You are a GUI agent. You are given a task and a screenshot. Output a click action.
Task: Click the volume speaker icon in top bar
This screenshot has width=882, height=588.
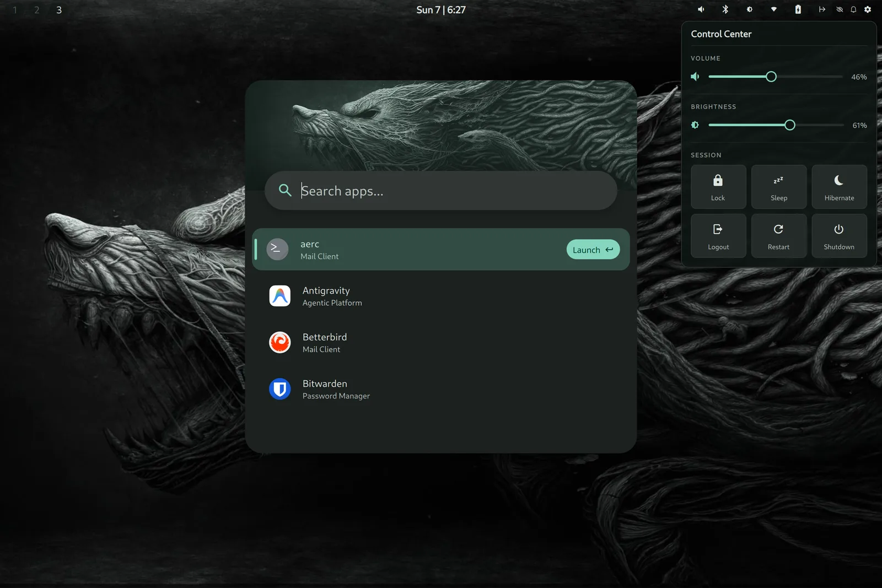[x=701, y=9]
